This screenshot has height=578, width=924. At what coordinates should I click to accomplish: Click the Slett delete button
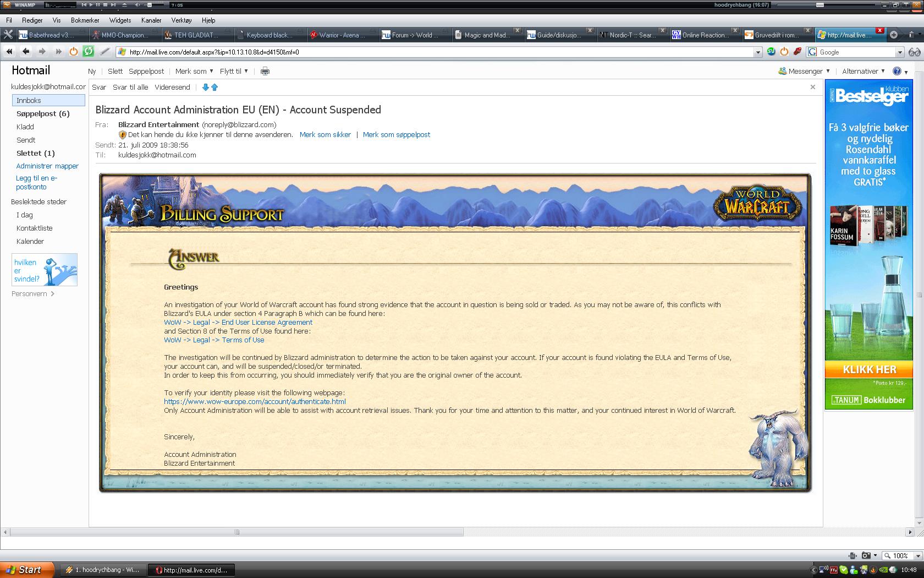pos(116,71)
